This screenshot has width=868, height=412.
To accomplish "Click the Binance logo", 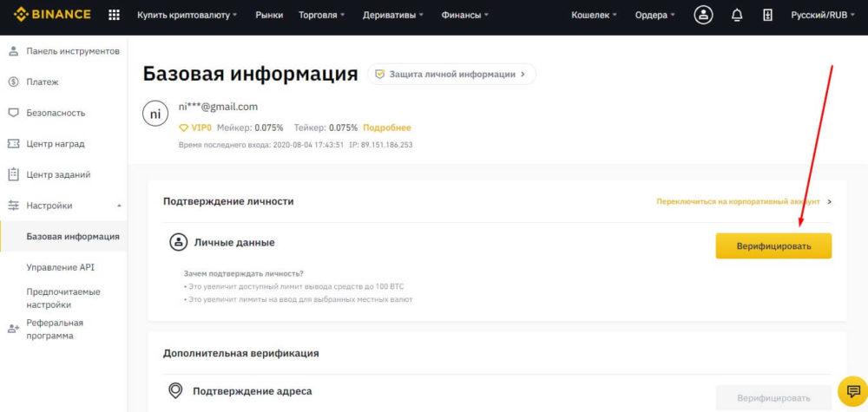I will coord(53,15).
